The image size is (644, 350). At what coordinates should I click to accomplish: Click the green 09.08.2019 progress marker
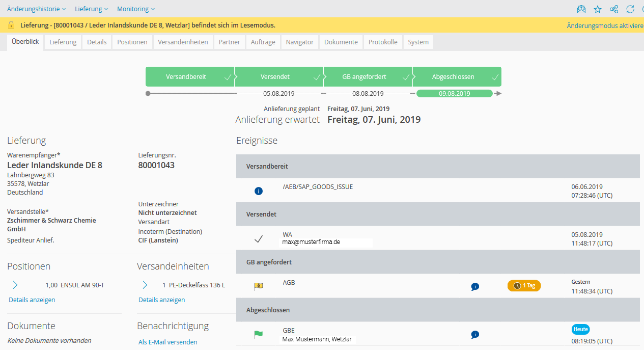[x=455, y=93]
